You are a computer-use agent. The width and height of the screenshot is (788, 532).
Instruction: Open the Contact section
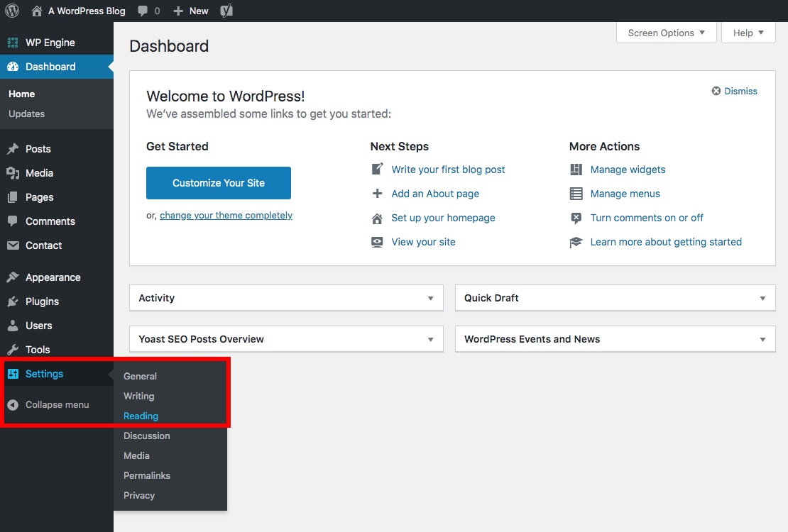(43, 245)
